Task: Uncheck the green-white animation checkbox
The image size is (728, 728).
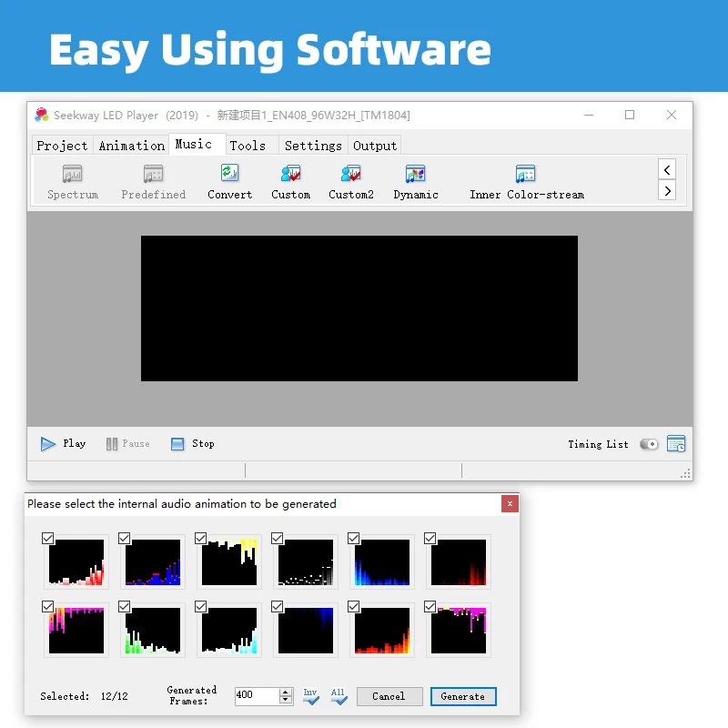Action: [124, 606]
